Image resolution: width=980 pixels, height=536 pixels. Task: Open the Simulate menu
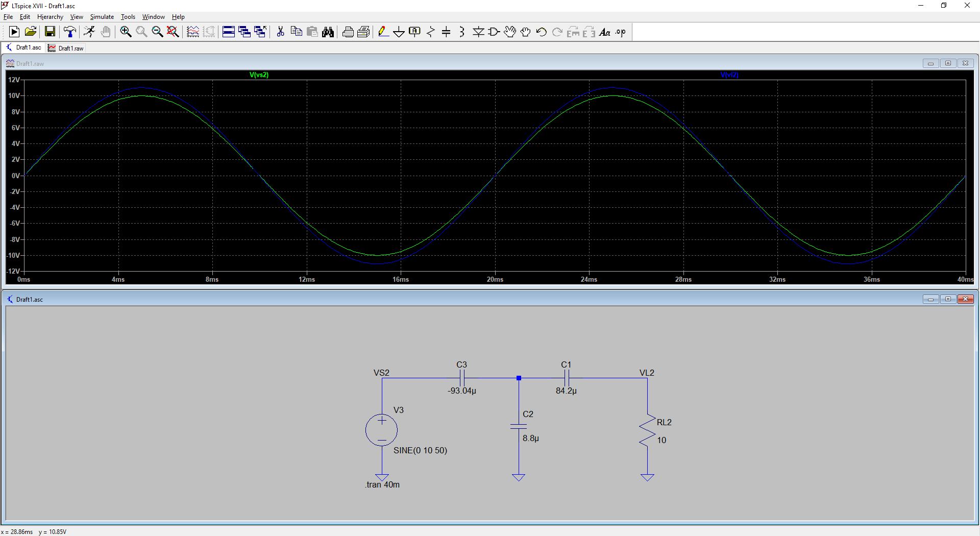[x=102, y=17]
